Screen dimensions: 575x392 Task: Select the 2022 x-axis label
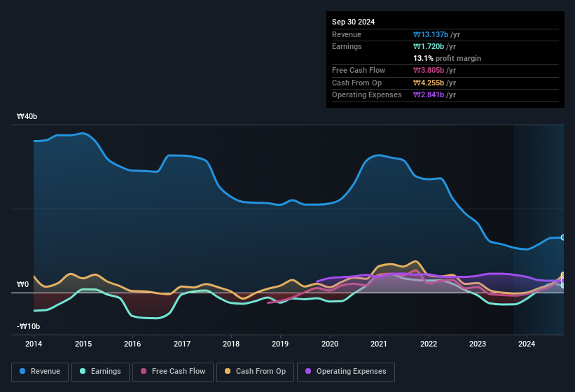coord(429,344)
